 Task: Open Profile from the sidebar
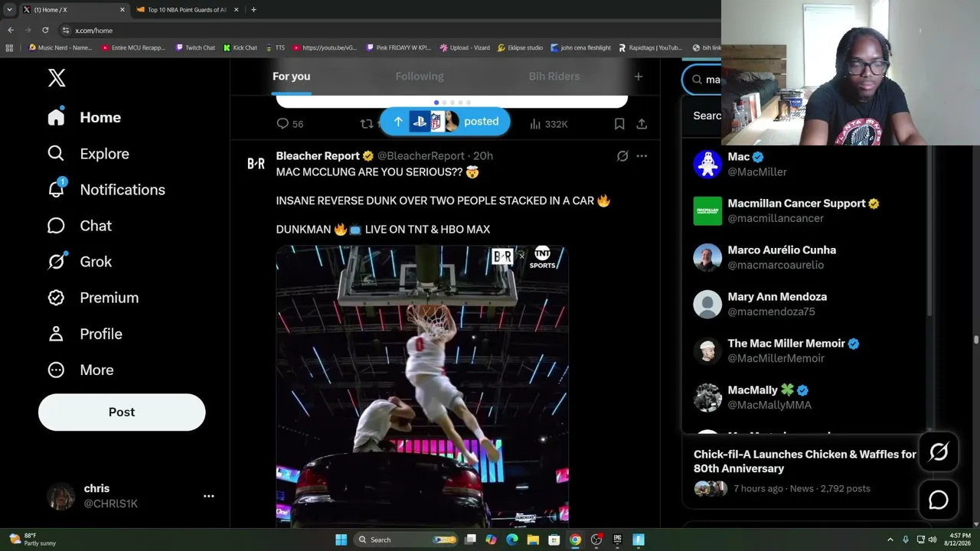84,334
